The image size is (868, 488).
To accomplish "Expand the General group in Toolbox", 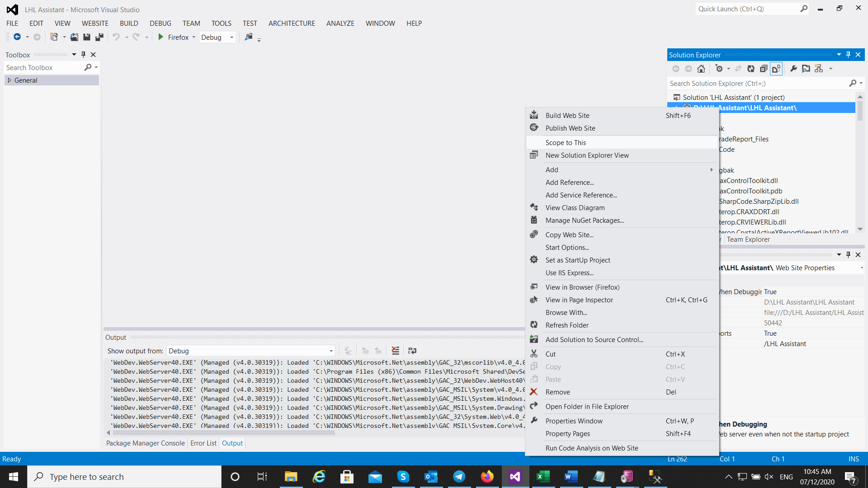I will pyautogui.click(x=9, y=80).
